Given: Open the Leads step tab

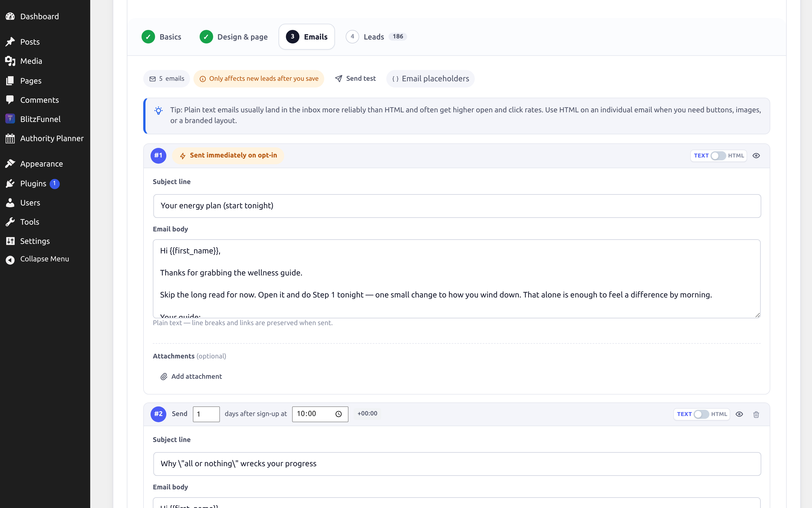Looking at the screenshot, I should click(376, 37).
